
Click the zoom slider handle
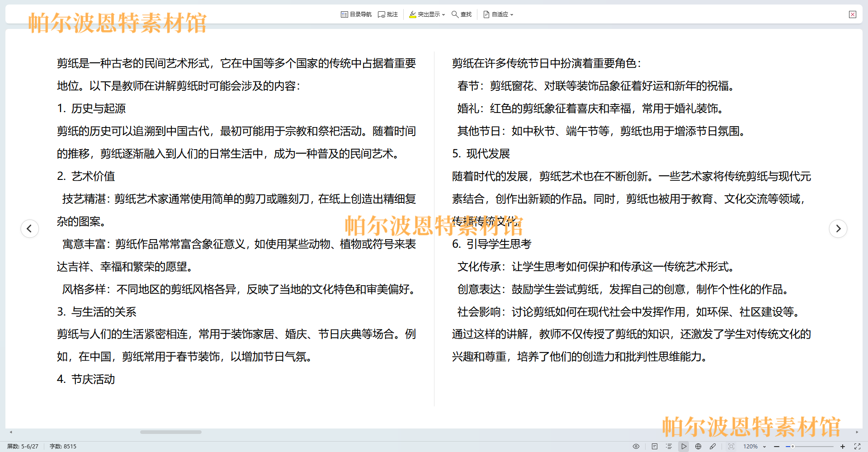click(793, 446)
